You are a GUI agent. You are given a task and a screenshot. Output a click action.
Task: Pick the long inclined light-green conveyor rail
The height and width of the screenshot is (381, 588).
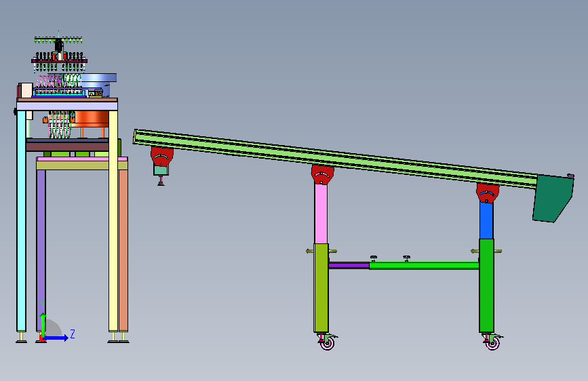(x=335, y=158)
